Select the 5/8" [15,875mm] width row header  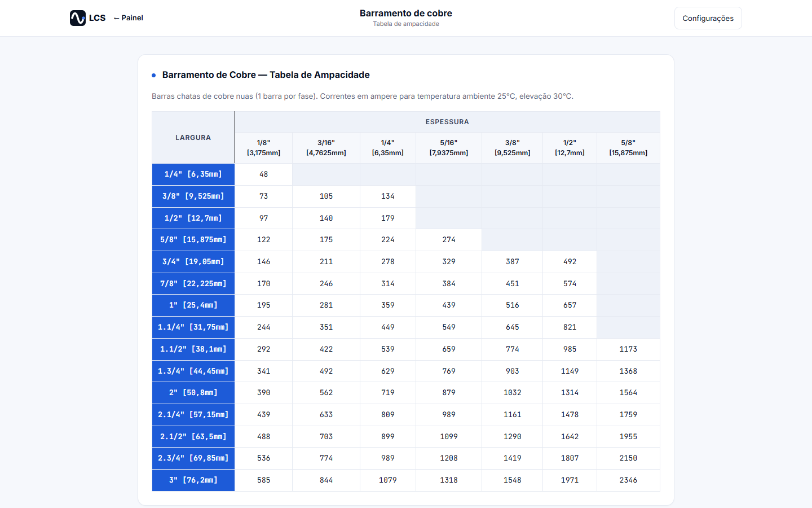coord(193,240)
